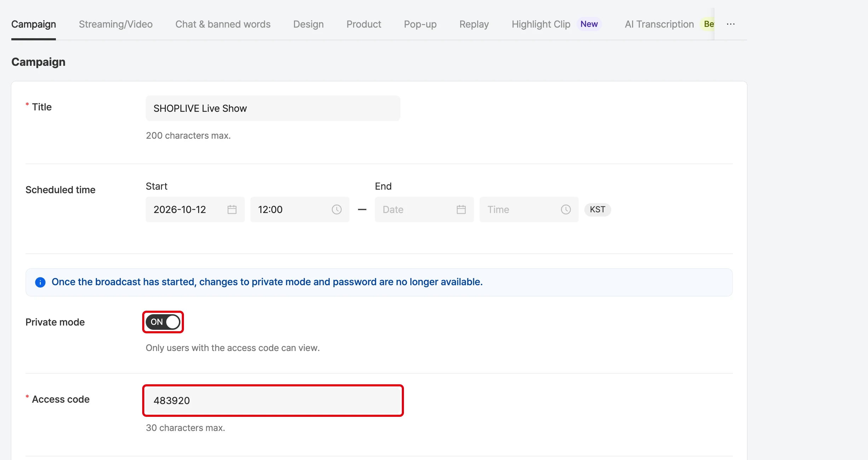Go to the Design tab
The height and width of the screenshot is (460, 868).
click(x=308, y=24)
